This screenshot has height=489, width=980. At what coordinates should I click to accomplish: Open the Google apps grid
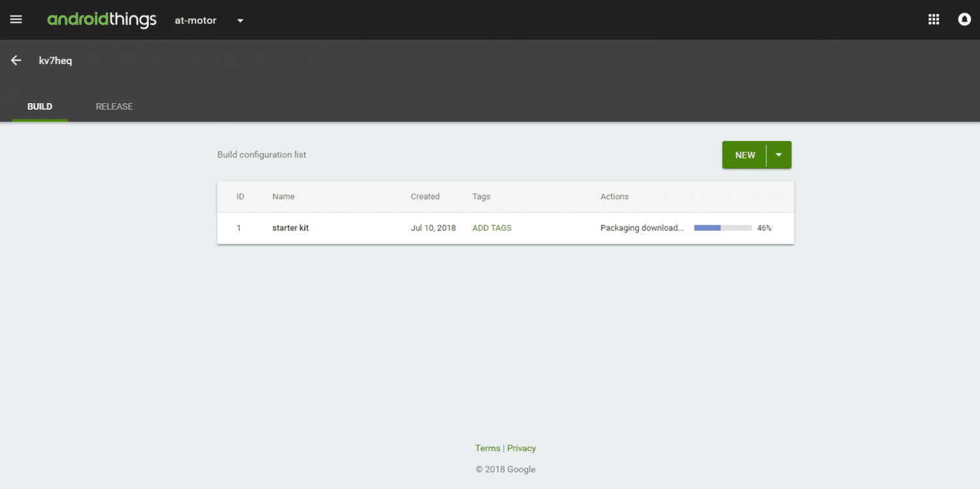coord(934,20)
